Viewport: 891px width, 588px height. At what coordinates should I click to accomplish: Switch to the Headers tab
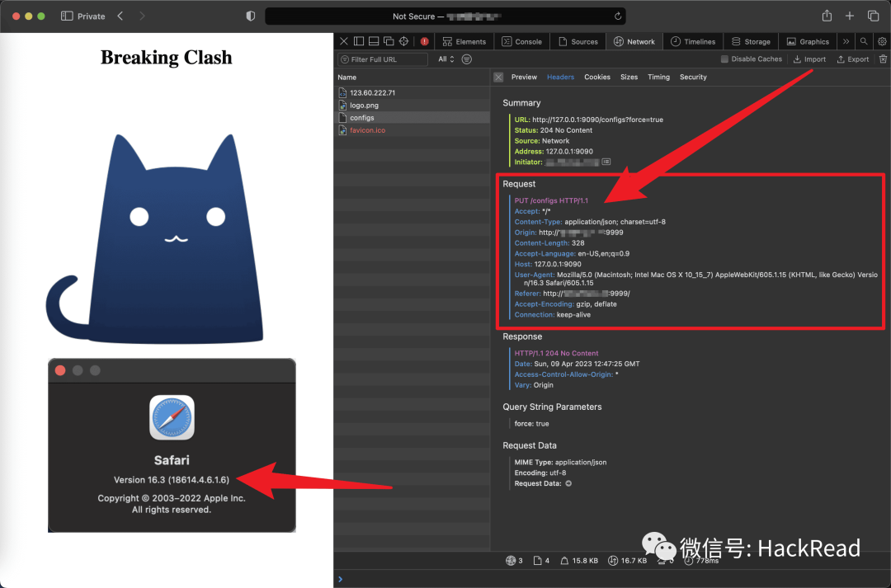coord(560,78)
